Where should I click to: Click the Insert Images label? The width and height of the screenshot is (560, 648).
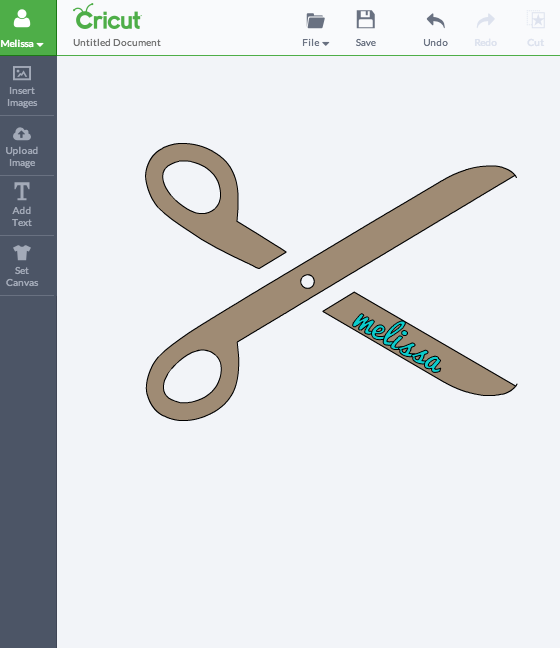click(x=22, y=97)
